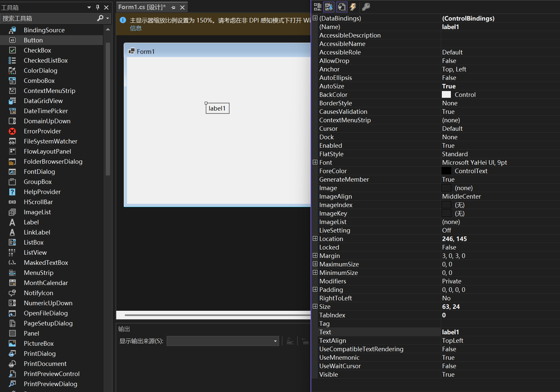Viewport: 560px width, 392px height.
Task: Expand the MinimumSize property
Action: point(315,272)
